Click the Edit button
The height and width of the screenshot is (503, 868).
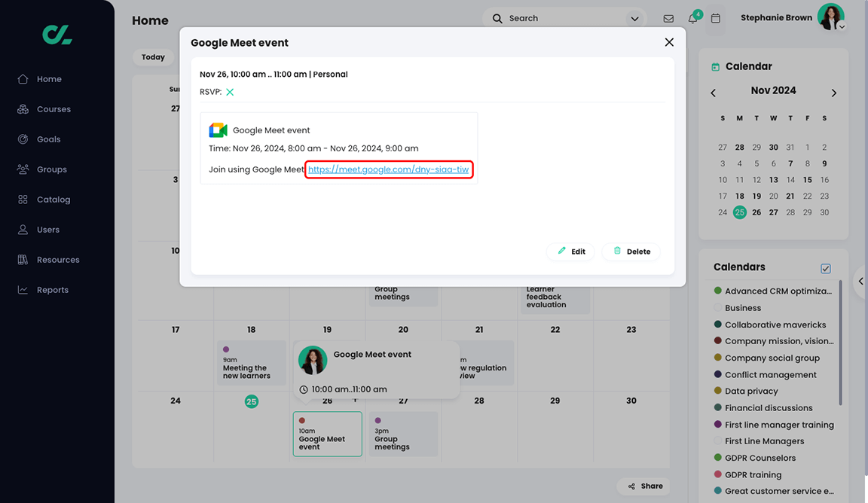(570, 251)
